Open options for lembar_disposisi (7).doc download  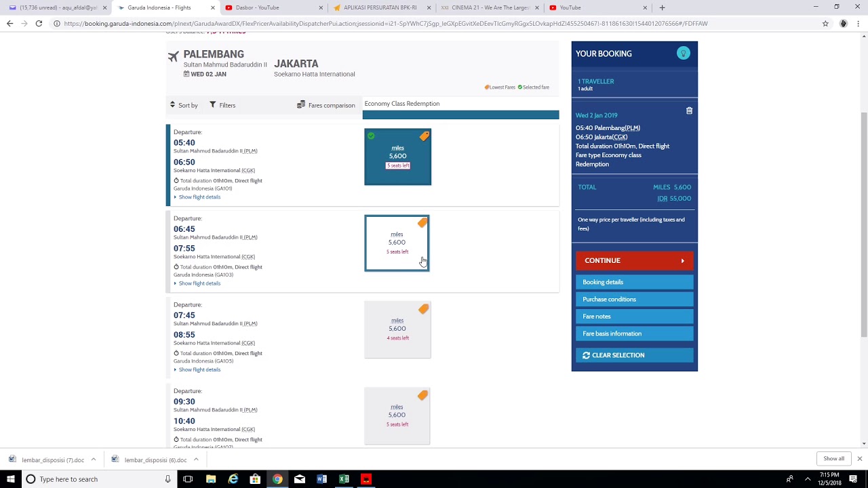[x=94, y=460]
